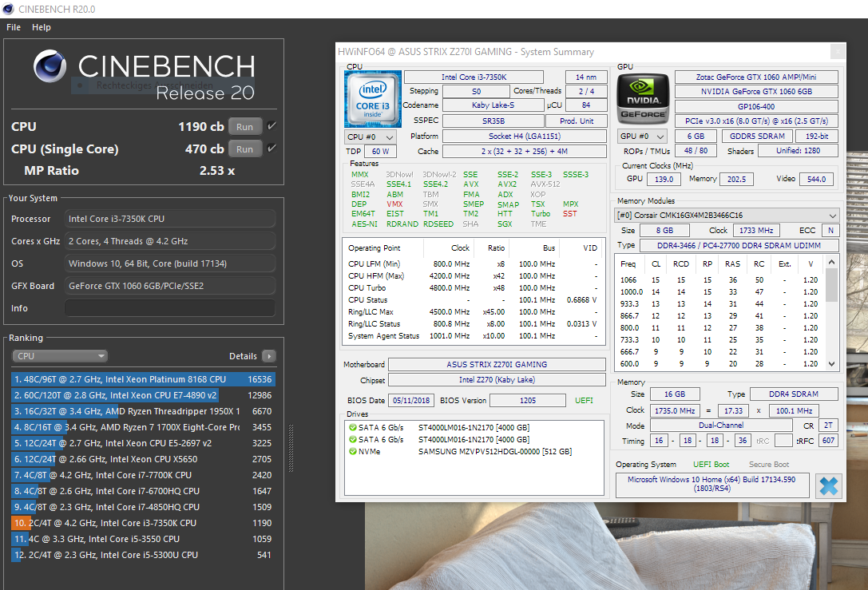The height and width of the screenshot is (590, 868).
Task: Click the ASUS STRIX Z270I GAMING motherboard field
Action: click(x=497, y=364)
